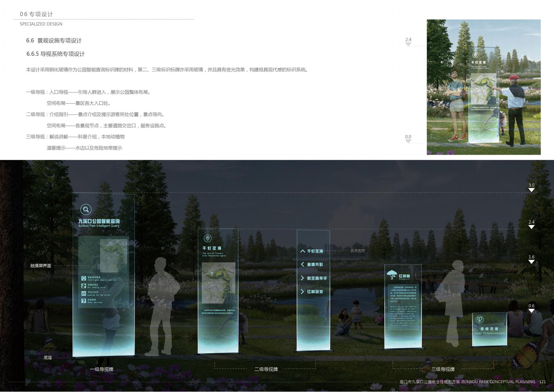The image size is (554, 392).
Task: Tap the Looking for the toilet icon
Action: [84, 294]
